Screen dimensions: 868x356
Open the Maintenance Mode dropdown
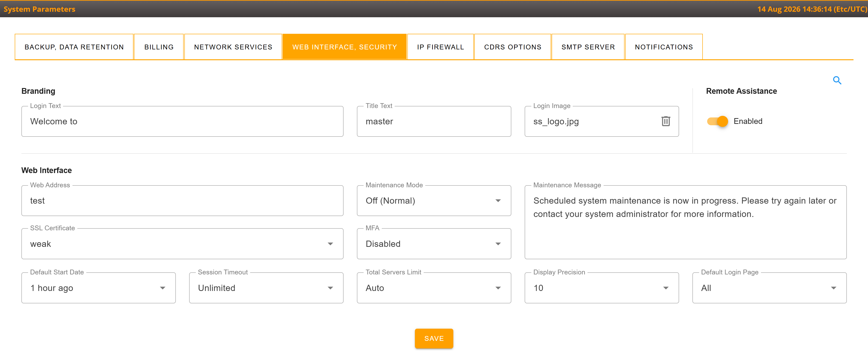434,201
